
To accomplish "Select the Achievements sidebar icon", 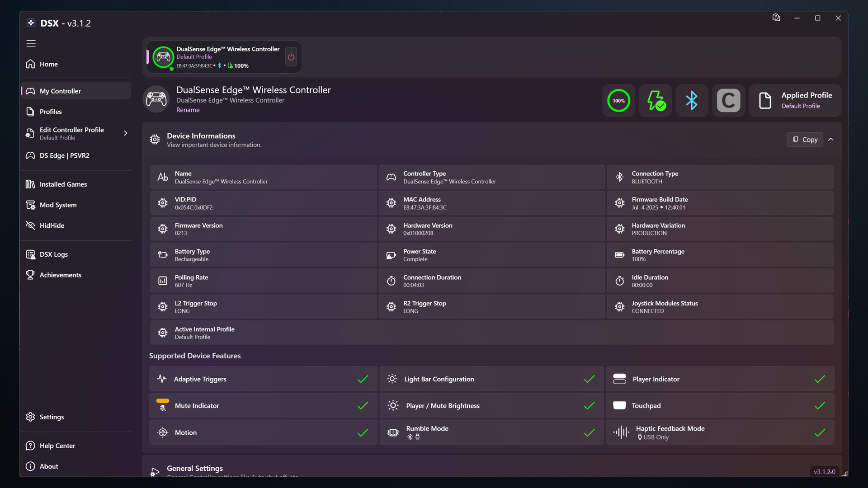I will coord(61,275).
